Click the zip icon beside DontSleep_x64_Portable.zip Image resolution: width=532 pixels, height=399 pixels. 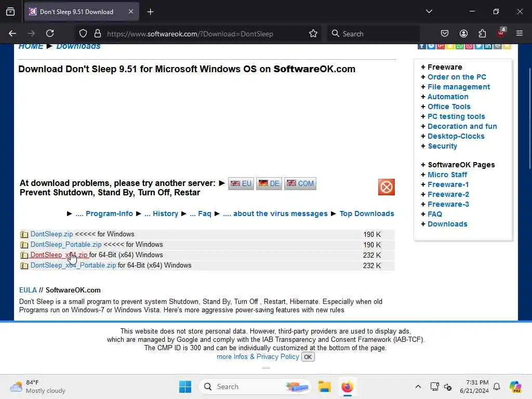click(24, 265)
